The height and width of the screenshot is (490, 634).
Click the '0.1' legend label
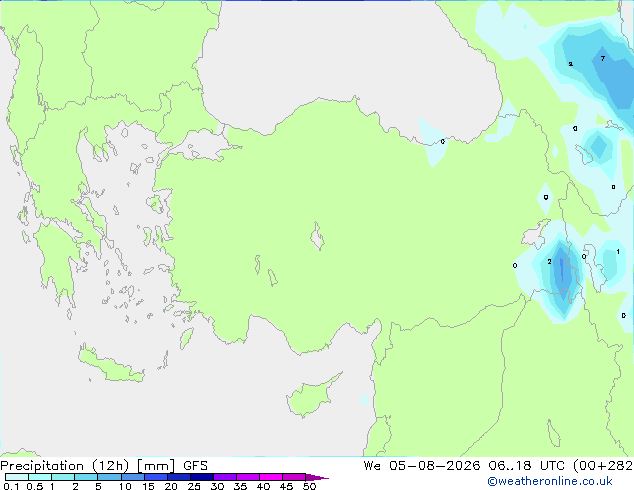[x=11, y=486]
